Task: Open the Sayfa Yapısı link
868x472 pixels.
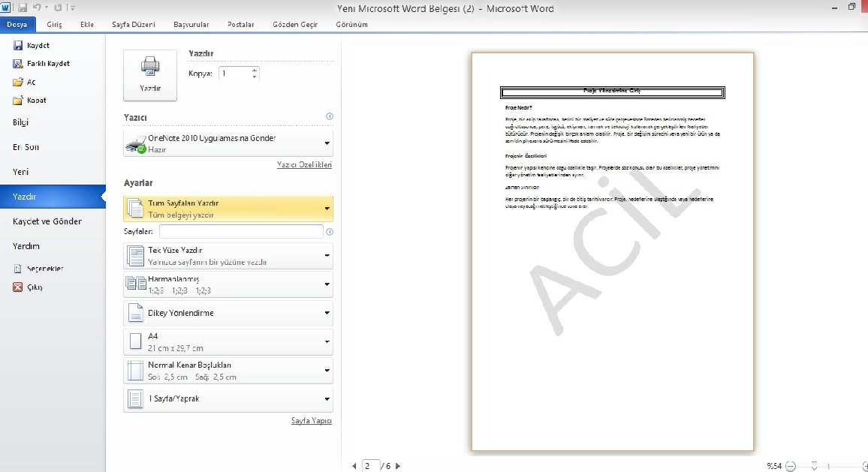Action: coord(312,420)
